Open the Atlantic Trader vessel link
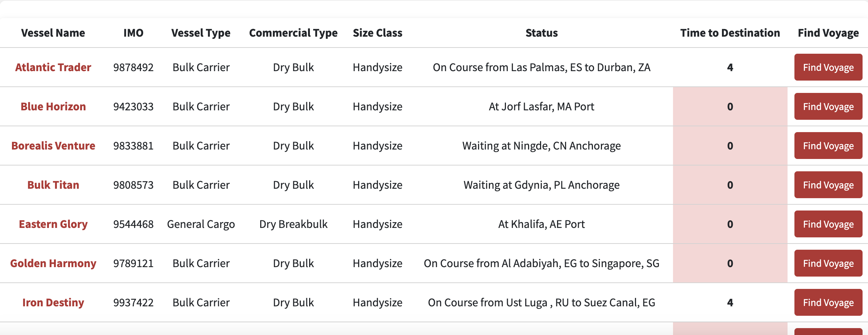The height and width of the screenshot is (335, 868). [53, 67]
